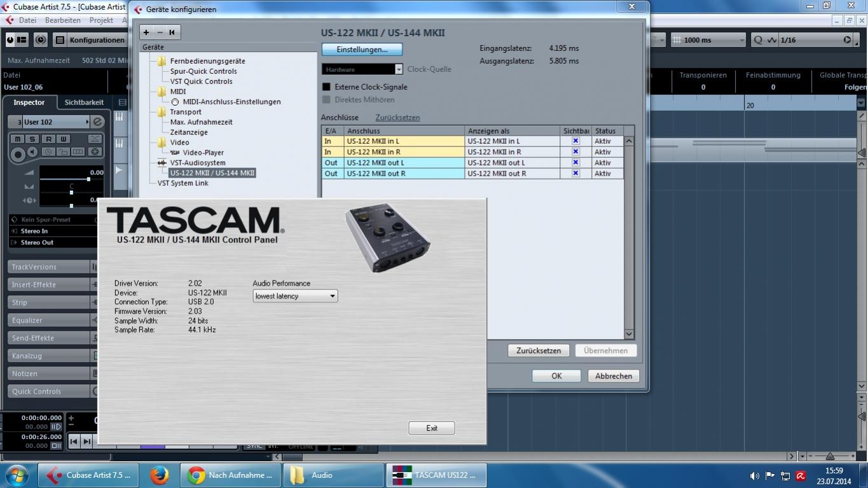Expand Insert-Effekte Inspector section
868x488 pixels.
click(49, 285)
